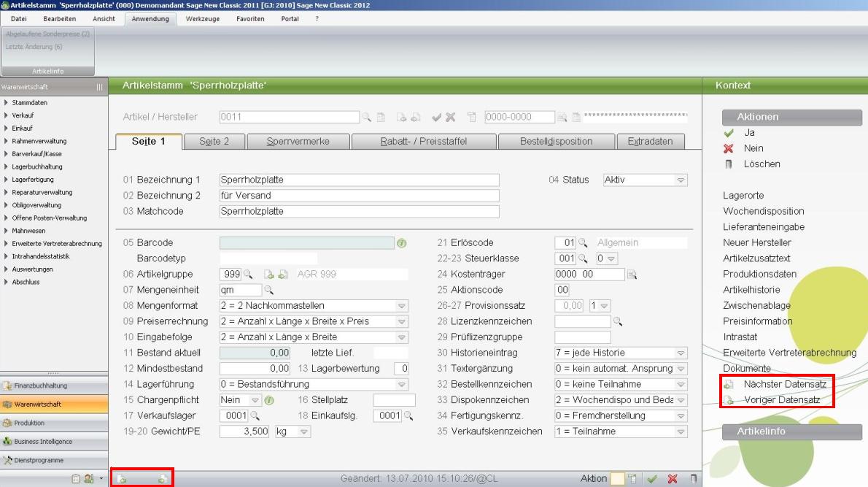Screen dimensions: 868x487
Task: Click the green info icon next to Barcode
Action: [x=402, y=242]
